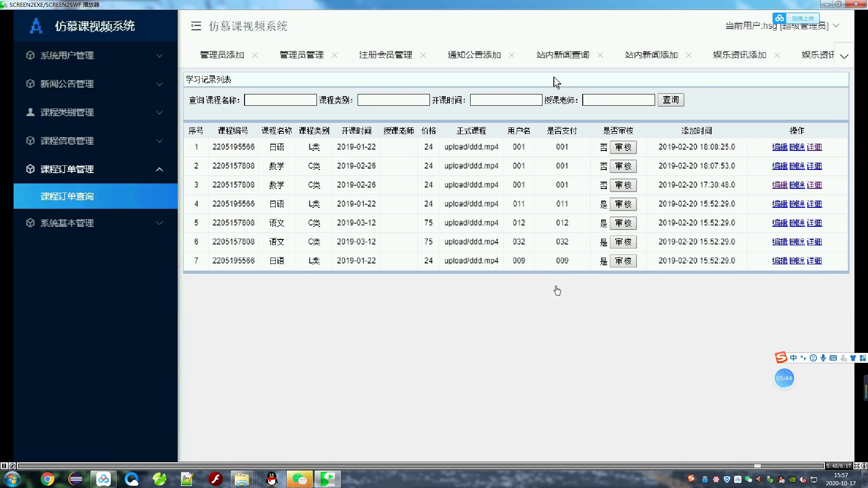Open Windows Explorer from the taskbar
The image size is (868, 488).
[242, 479]
